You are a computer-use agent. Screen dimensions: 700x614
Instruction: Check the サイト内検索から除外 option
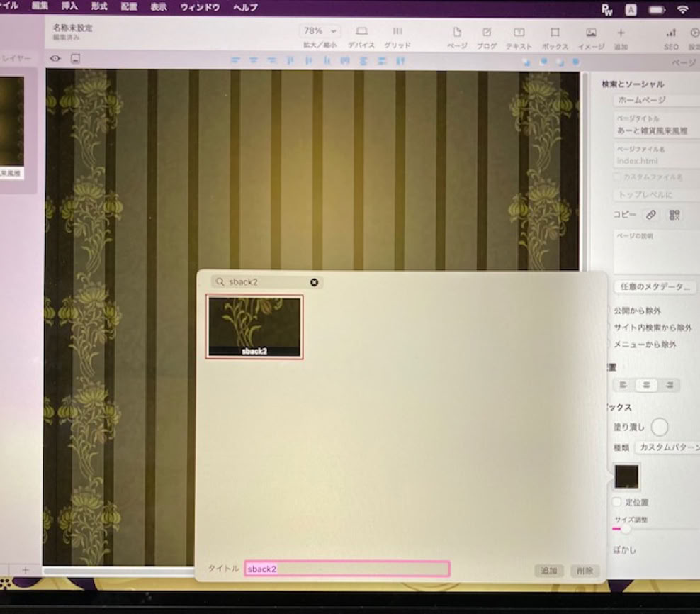(609, 327)
